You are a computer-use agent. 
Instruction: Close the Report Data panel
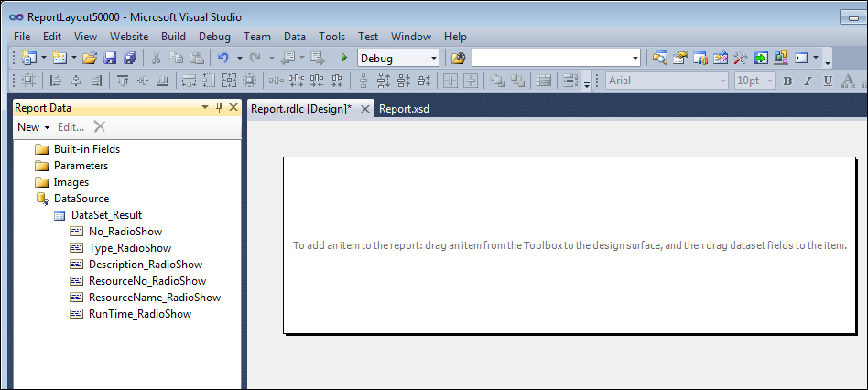pyautogui.click(x=233, y=107)
